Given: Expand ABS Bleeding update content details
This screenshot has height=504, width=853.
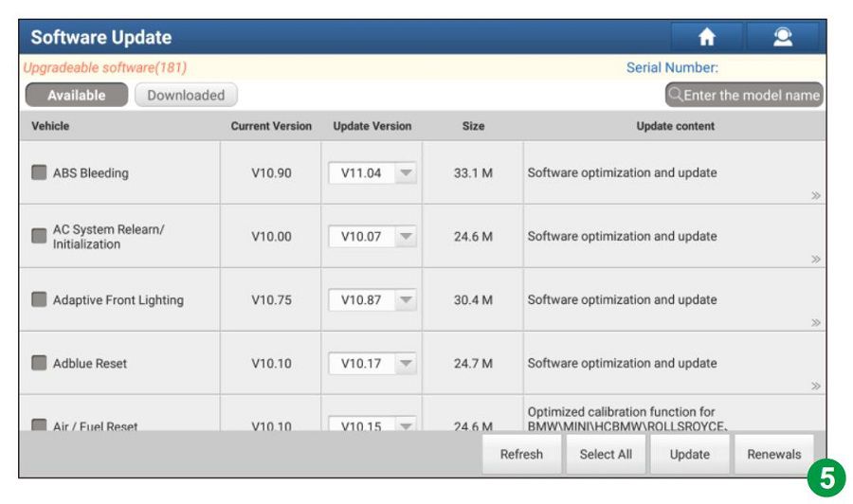Looking at the screenshot, I should (815, 196).
